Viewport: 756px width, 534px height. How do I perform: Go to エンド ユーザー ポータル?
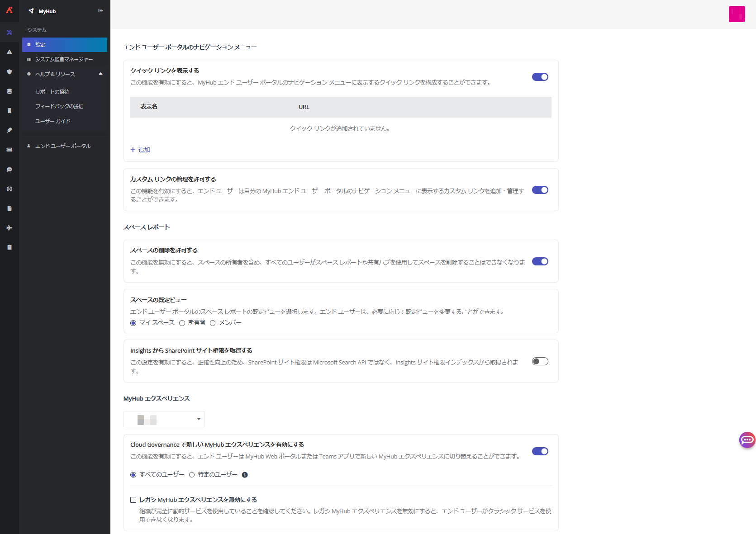click(x=63, y=146)
